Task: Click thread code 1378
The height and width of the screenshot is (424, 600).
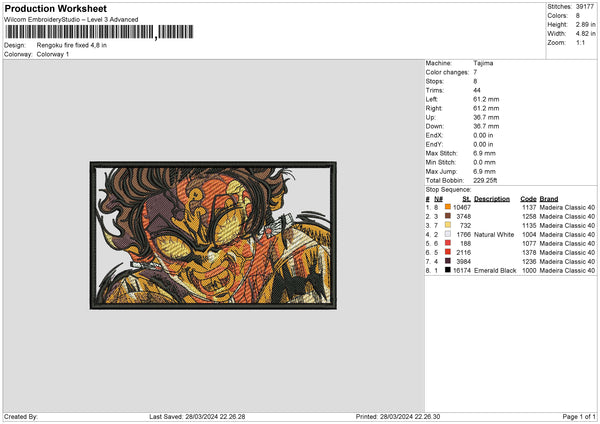Action: click(x=529, y=253)
